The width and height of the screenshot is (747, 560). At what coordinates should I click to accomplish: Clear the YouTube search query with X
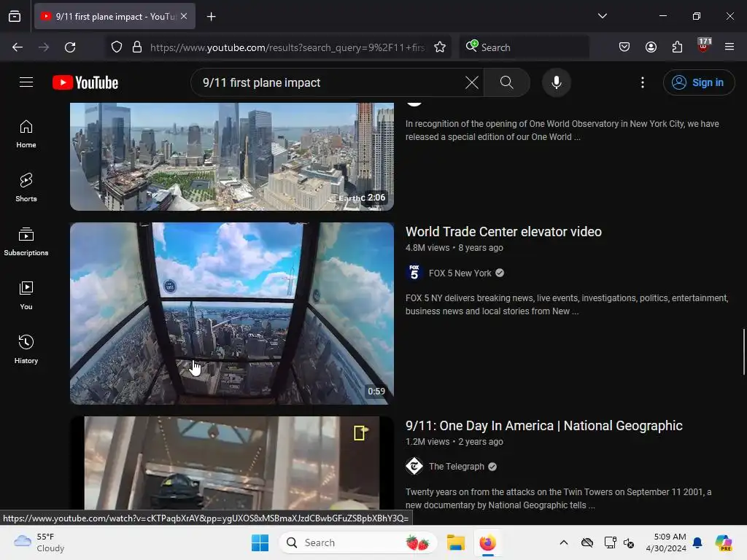(472, 82)
